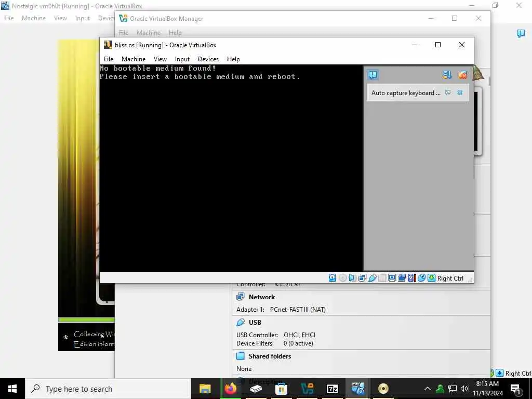The image size is (532, 399).
Task: Click gold disc icon in taskbar
Action: 383,389
